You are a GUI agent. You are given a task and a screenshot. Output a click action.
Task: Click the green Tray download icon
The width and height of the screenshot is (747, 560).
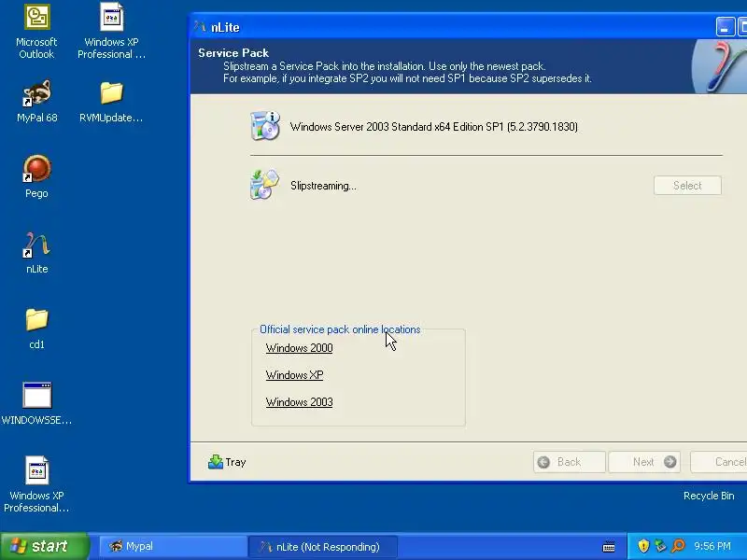point(216,461)
